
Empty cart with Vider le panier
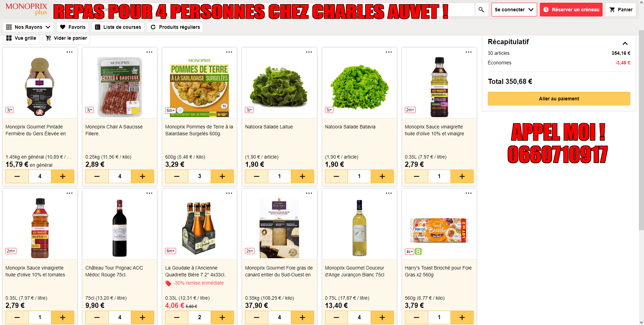[x=66, y=38]
